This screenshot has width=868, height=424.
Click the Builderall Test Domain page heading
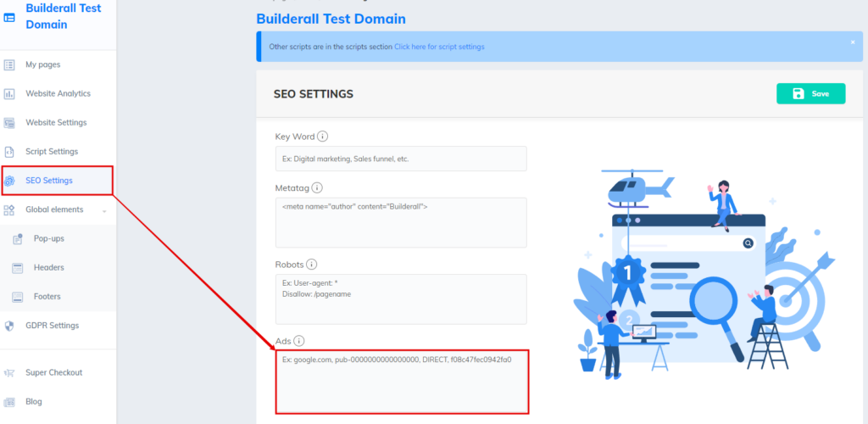click(x=331, y=19)
